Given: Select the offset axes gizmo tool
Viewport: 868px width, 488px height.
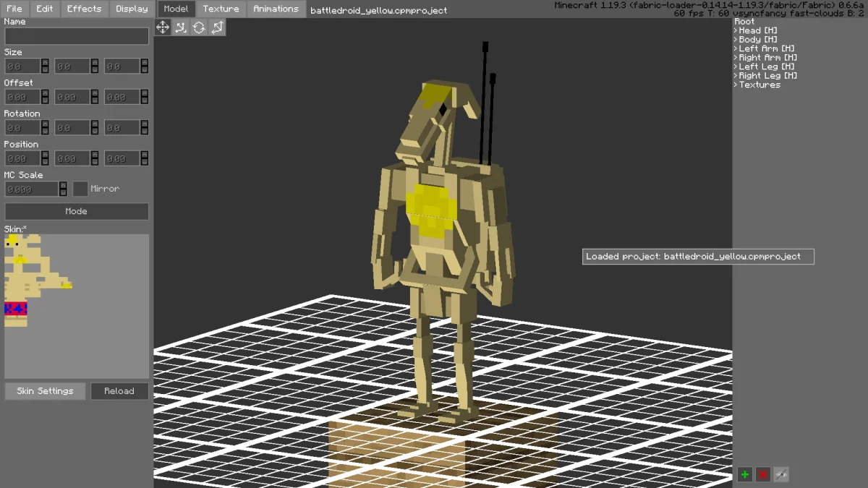Looking at the screenshot, I should click(x=181, y=27).
